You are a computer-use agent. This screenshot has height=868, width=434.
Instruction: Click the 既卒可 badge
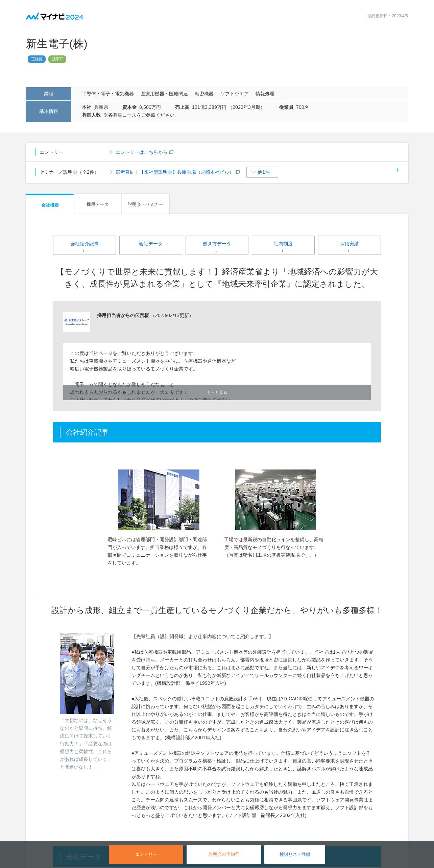[57, 59]
